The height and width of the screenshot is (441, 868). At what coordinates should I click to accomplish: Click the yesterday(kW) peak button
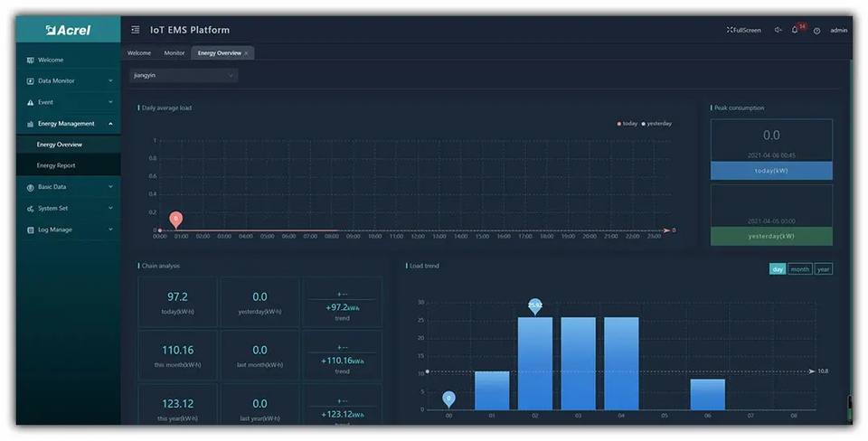tap(771, 236)
